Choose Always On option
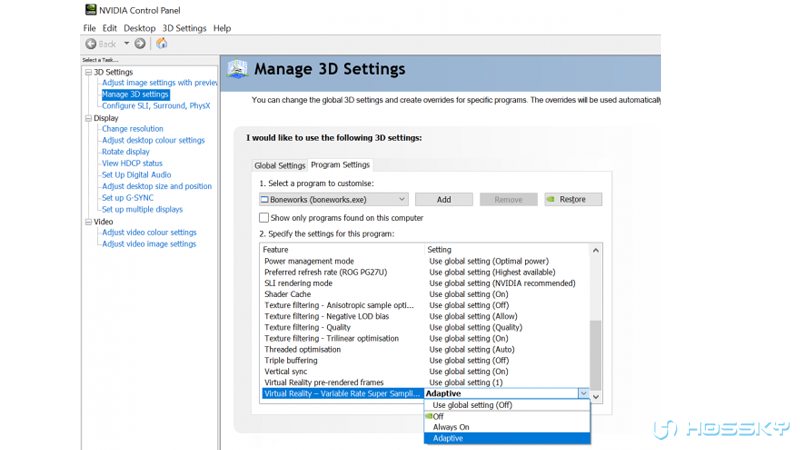The height and width of the screenshot is (450, 800). (x=507, y=427)
